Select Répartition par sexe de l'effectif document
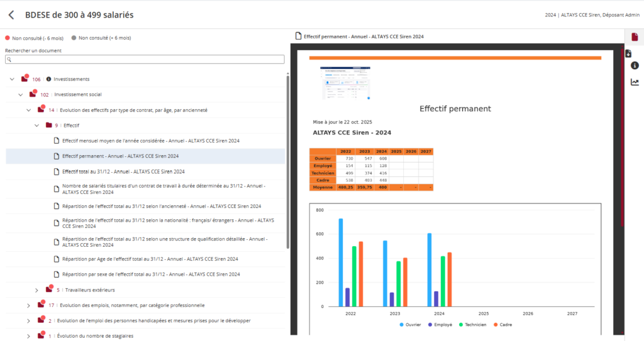 tap(150, 274)
